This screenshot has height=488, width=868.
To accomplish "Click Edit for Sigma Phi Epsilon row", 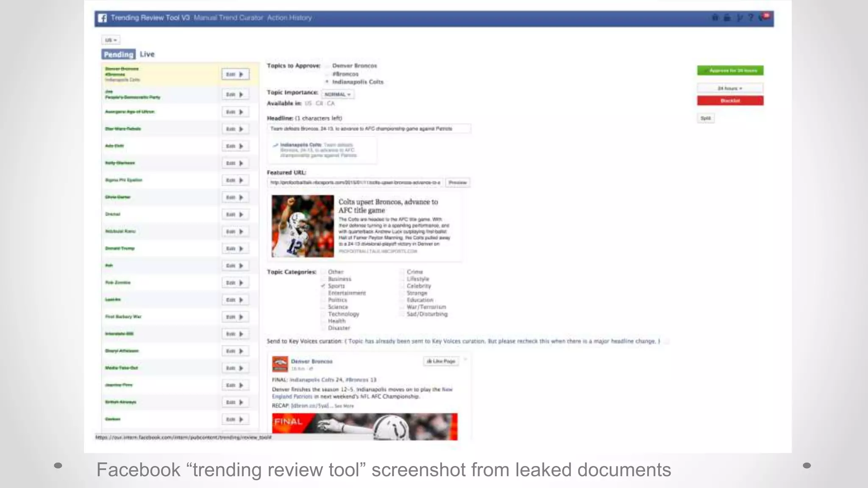I will [x=235, y=180].
